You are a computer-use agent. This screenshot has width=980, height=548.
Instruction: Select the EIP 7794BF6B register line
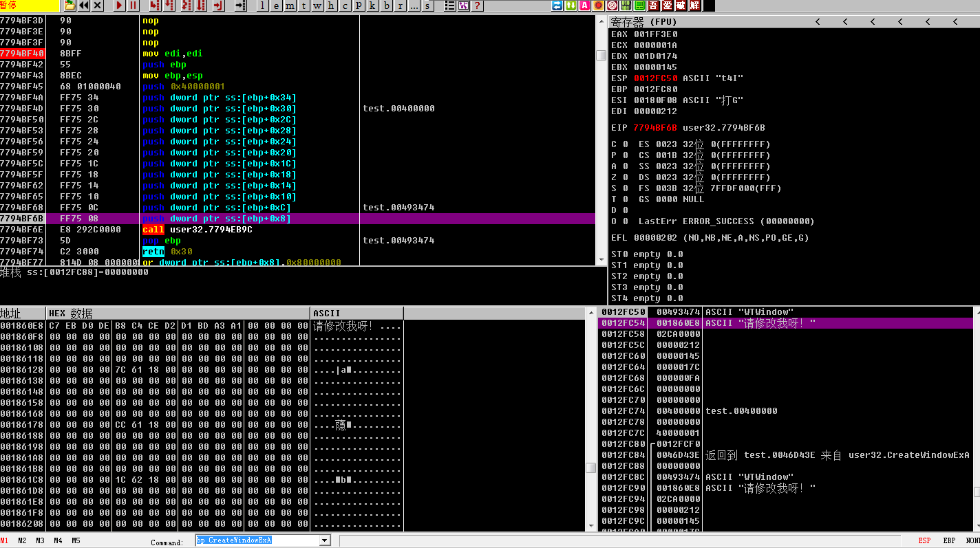688,127
